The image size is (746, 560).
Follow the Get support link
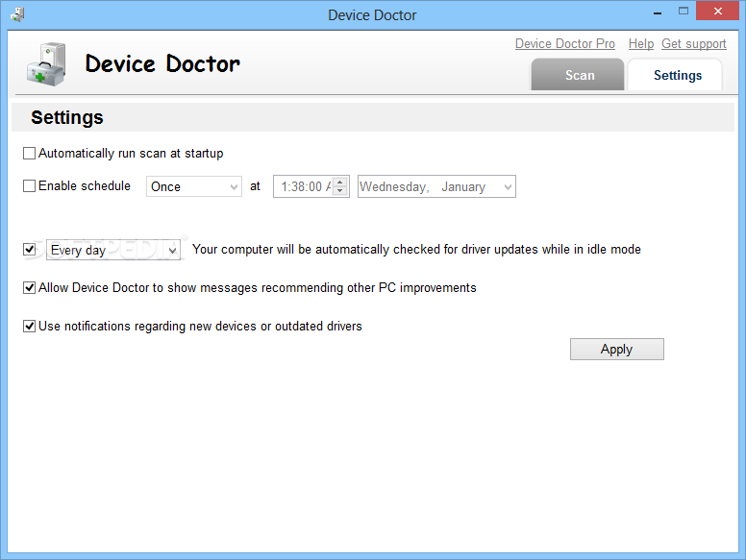point(694,44)
